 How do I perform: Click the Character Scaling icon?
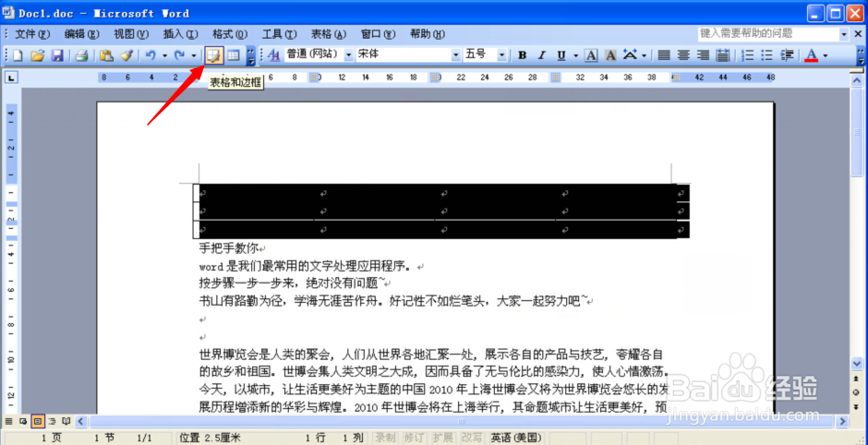(630, 55)
